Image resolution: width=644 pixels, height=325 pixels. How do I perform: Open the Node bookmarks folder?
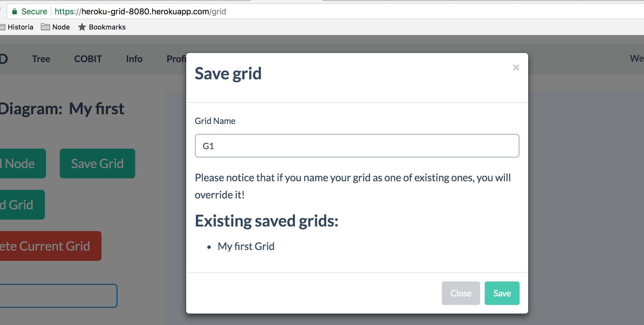(55, 27)
